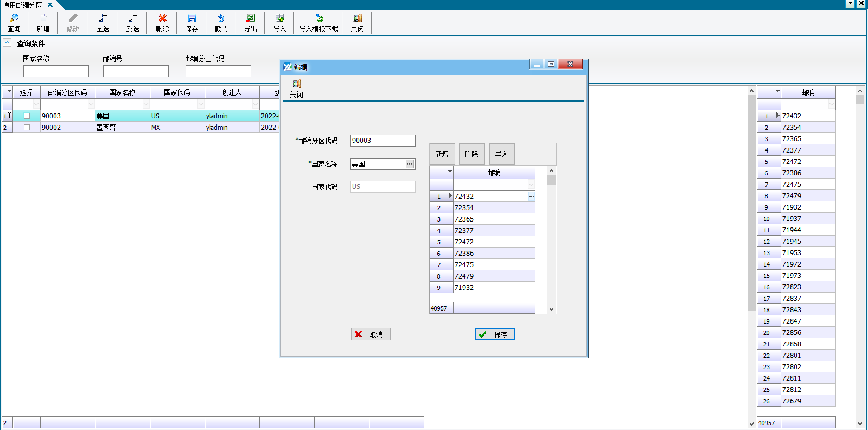This screenshot has width=868, height=430.
Task: Click the 保存 button in the dialog
Action: pos(495,334)
